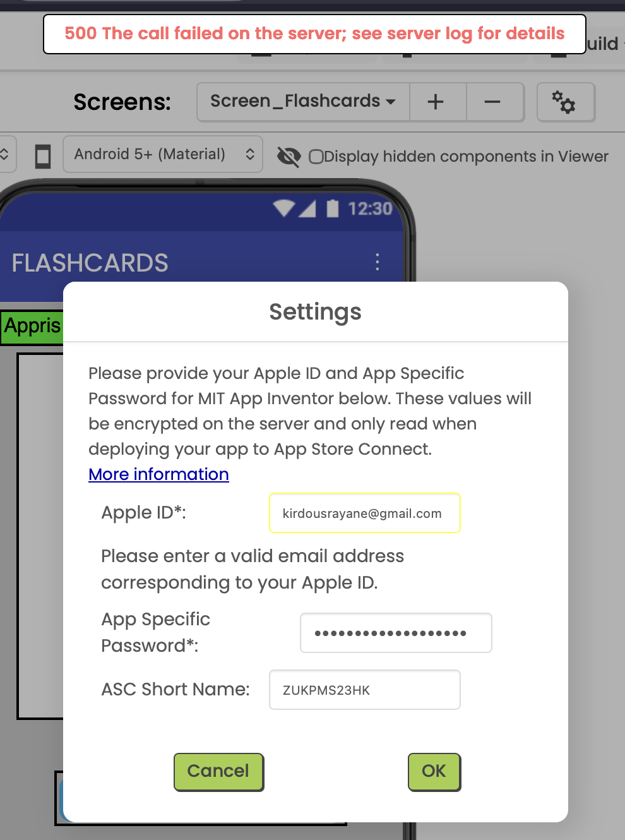This screenshot has height=840, width=625.
Task: Remove the current screen with minus button
Action: click(492, 102)
